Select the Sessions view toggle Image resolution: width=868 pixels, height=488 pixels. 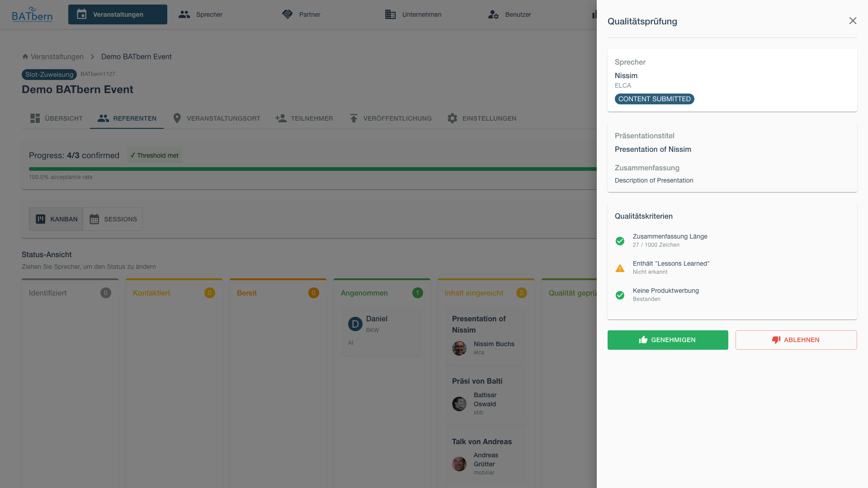click(113, 219)
